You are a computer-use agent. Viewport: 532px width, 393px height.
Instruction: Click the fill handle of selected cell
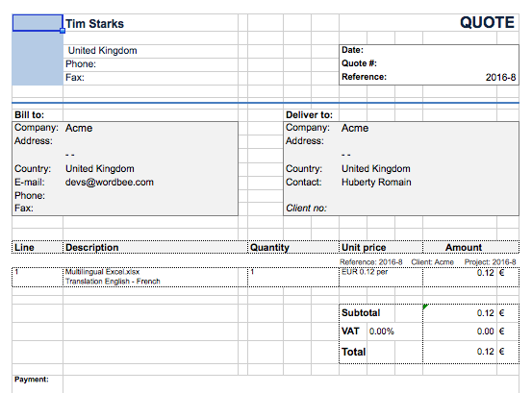[63, 31]
